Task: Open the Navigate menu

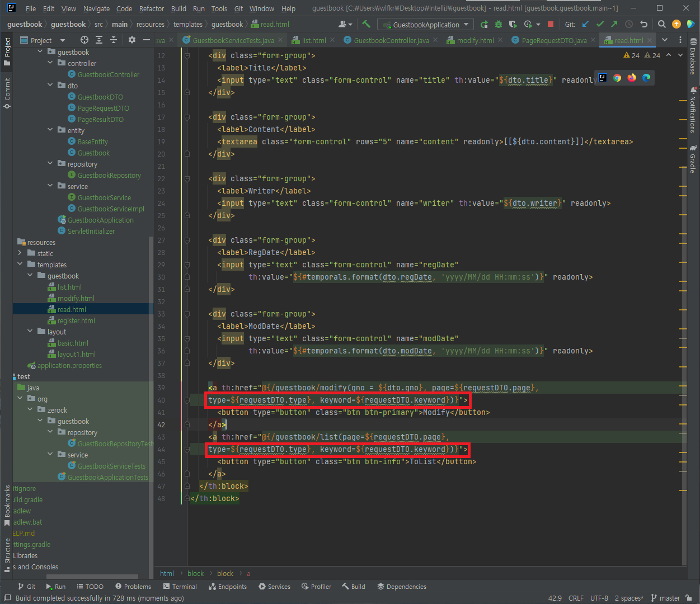Action: tap(96, 8)
